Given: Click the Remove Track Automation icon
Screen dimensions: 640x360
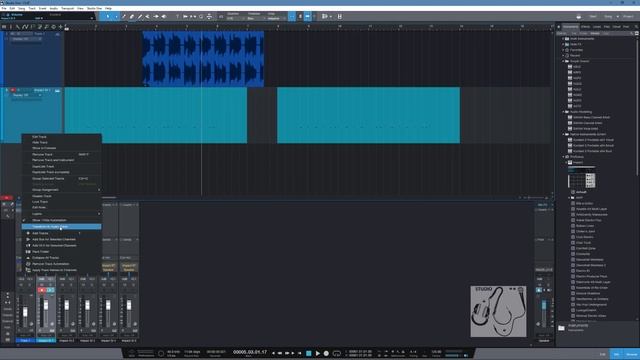Looking at the screenshot, I should [28, 264].
